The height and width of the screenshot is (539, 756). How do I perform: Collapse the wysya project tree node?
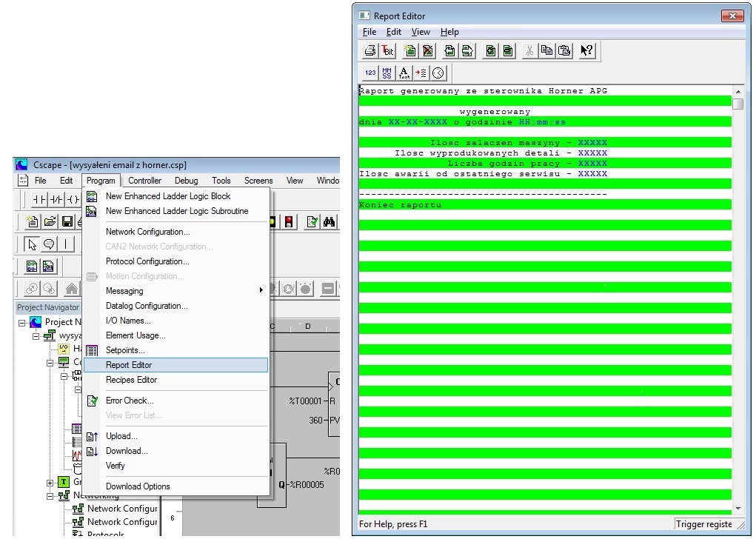(36, 336)
